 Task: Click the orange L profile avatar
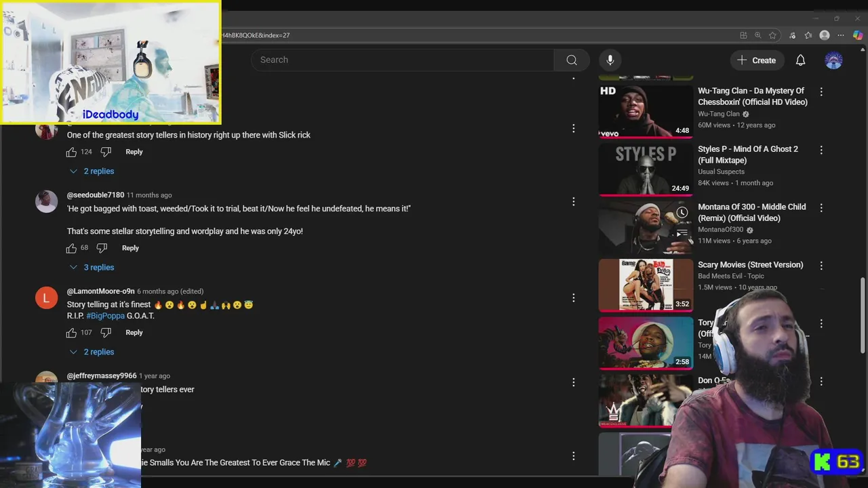pos(46,298)
